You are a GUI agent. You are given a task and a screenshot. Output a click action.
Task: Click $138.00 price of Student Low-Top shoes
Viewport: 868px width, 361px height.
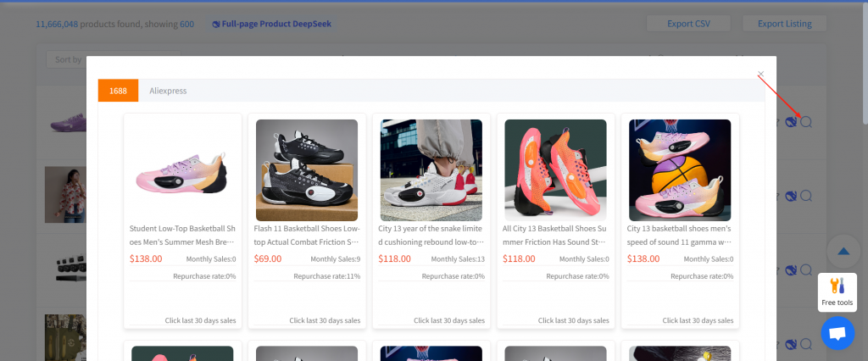146,258
